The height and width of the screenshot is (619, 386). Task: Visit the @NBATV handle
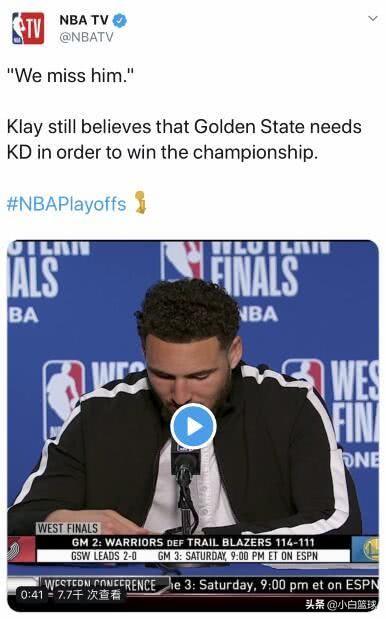pos(86,37)
